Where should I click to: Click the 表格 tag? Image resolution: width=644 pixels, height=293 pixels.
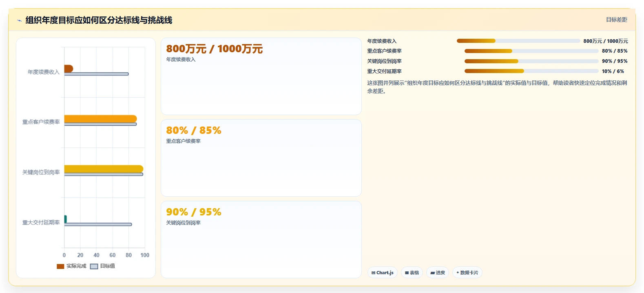pyautogui.click(x=412, y=273)
